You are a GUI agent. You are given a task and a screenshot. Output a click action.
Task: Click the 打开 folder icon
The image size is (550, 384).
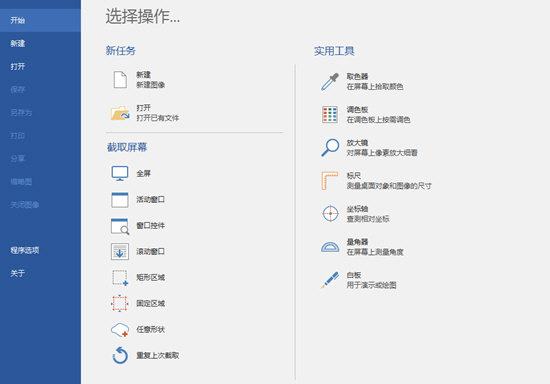click(x=120, y=113)
